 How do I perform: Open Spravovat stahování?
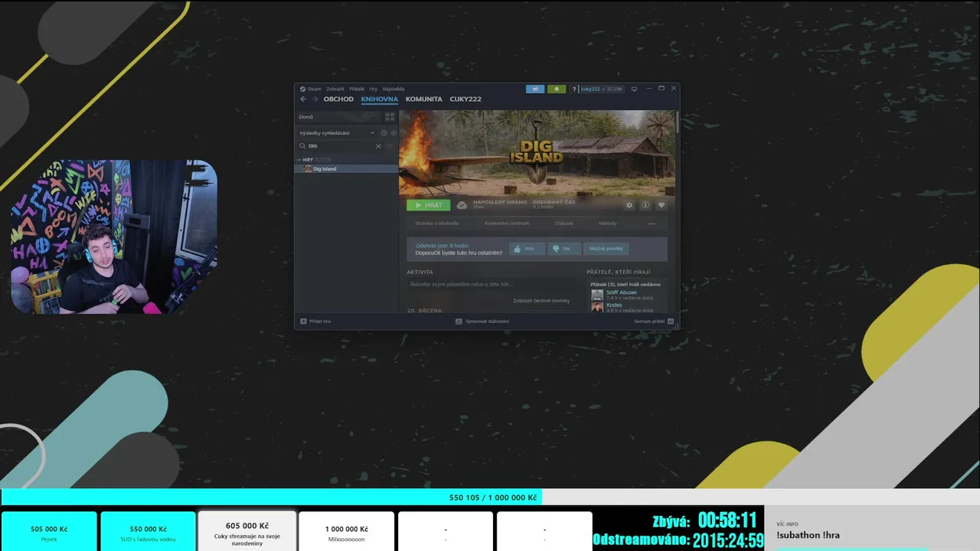487,321
